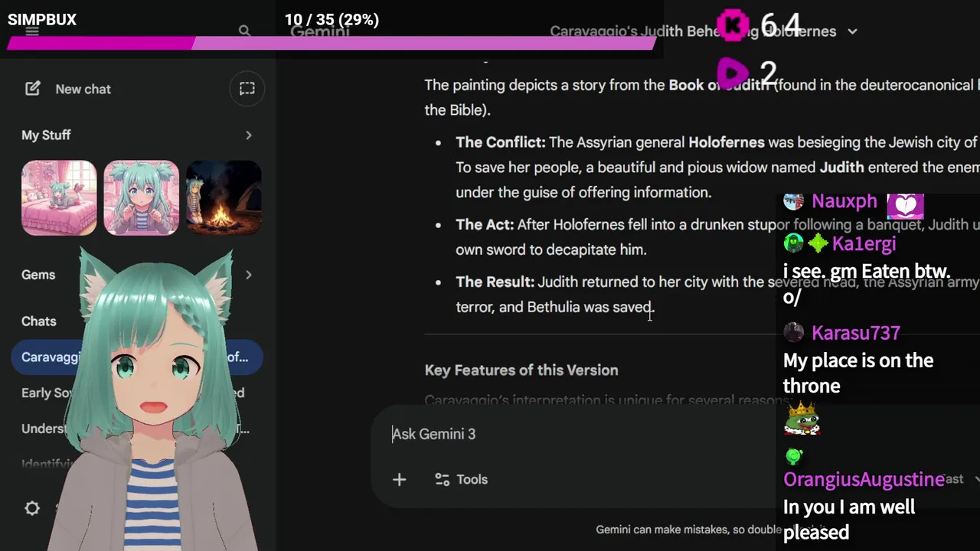Click username Nauxph in chat
980x551 pixels.
pyautogui.click(x=844, y=201)
